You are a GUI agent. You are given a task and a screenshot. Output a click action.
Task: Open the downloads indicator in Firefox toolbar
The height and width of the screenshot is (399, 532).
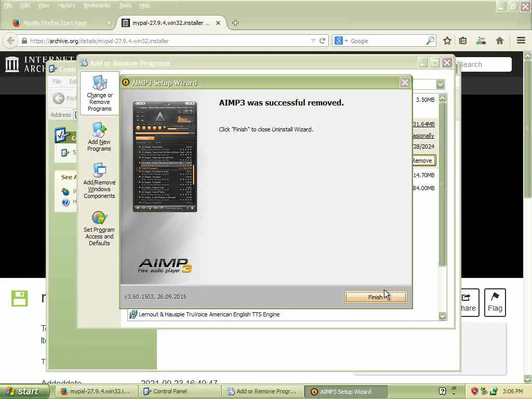point(481,41)
